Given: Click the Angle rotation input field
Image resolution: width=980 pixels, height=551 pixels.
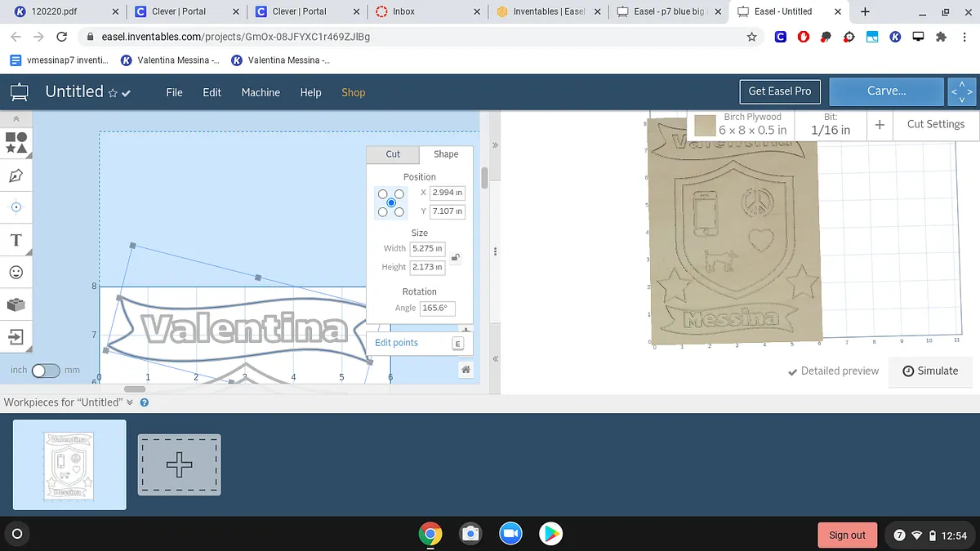Looking at the screenshot, I should (x=437, y=309).
